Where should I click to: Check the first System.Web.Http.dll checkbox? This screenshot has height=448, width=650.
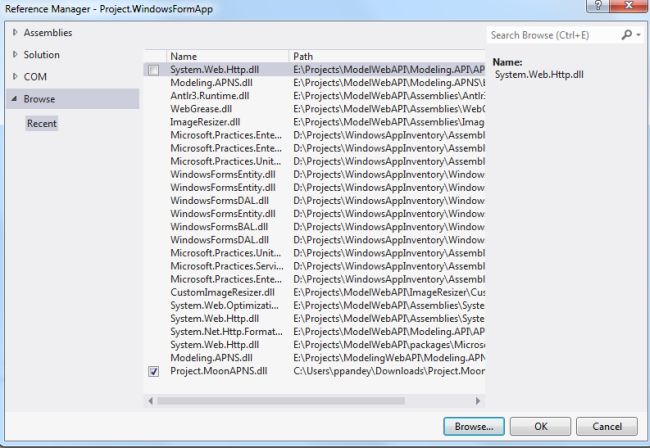153,70
